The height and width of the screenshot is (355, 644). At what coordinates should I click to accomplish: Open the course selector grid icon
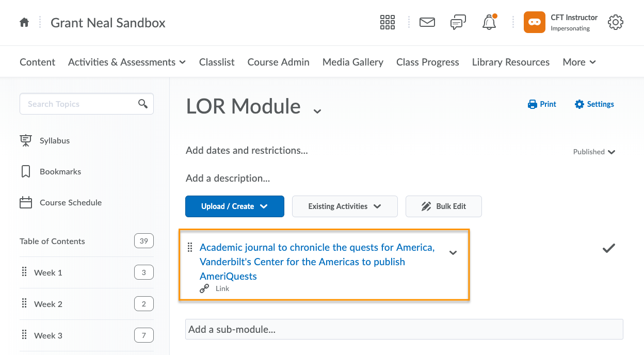click(387, 22)
